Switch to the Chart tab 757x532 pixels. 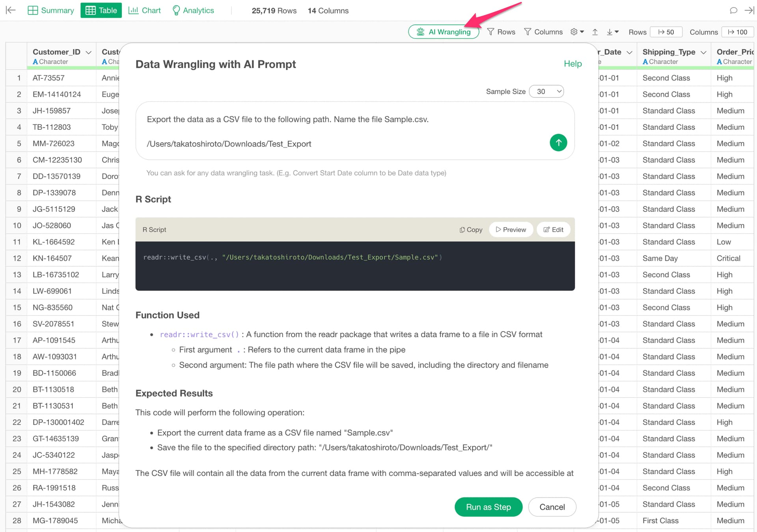pos(145,10)
